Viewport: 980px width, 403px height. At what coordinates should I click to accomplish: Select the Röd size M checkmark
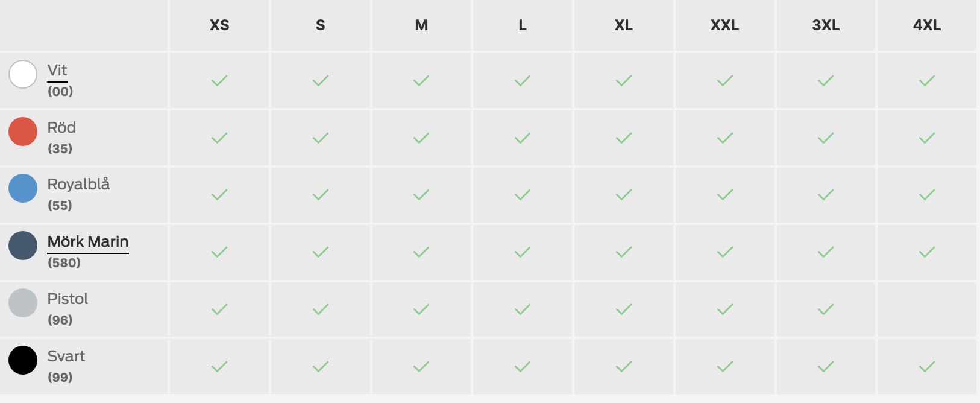pyautogui.click(x=421, y=138)
